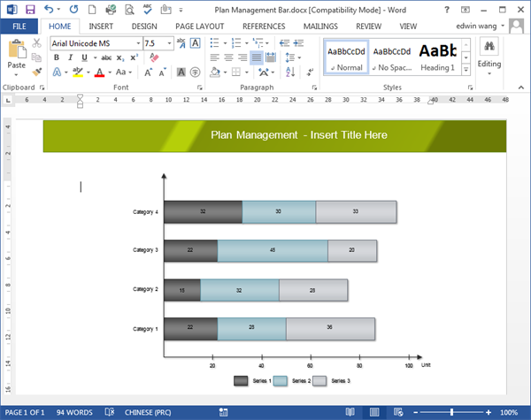Click the Undo arrow icon

(x=51, y=10)
